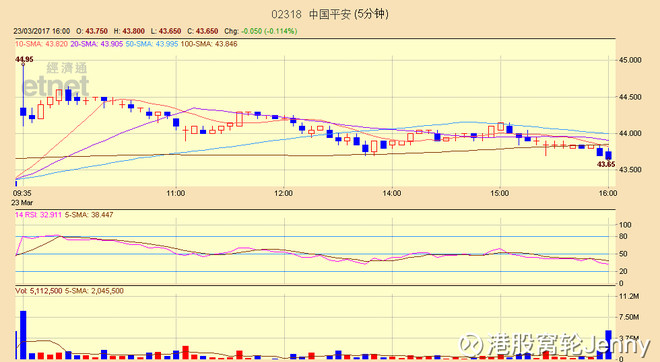
Task: Click the '50-SMA: 43.995' legend
Action: pos(152,44)
